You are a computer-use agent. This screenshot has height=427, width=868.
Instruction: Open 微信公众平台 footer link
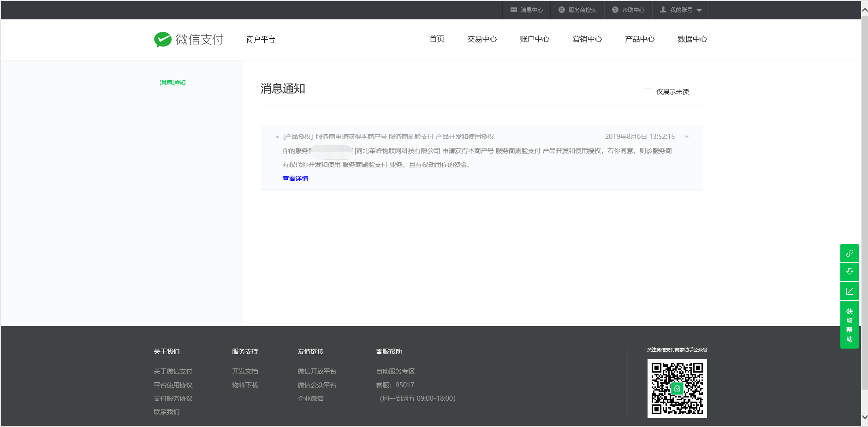tap(317, 385)
